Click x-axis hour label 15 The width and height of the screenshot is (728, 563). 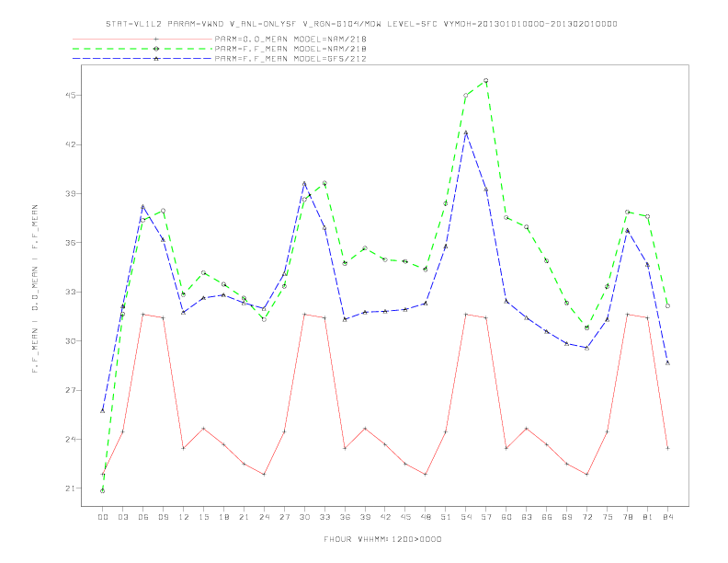[x=203, y=517]
